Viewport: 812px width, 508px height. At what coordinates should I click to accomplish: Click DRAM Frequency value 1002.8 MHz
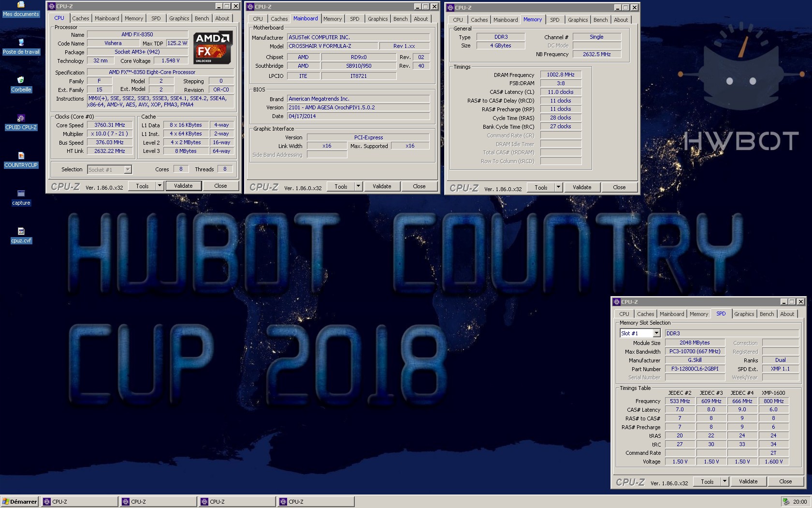561,75
